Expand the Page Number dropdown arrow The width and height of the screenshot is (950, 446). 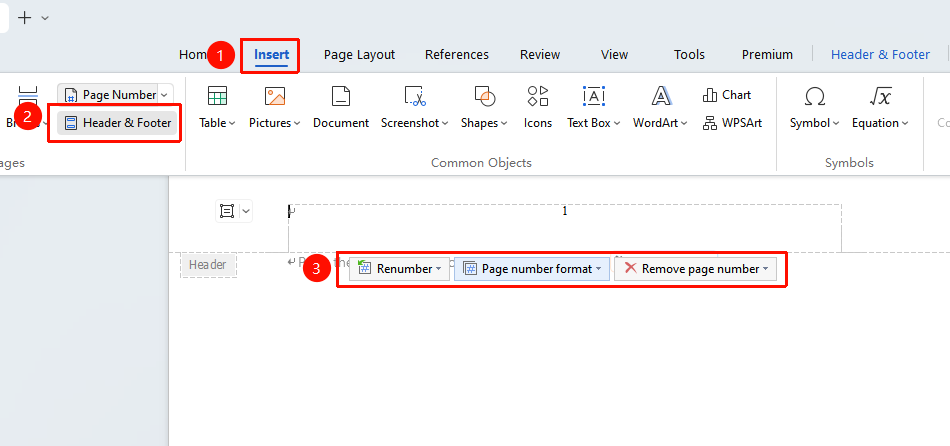pos(164,95)
